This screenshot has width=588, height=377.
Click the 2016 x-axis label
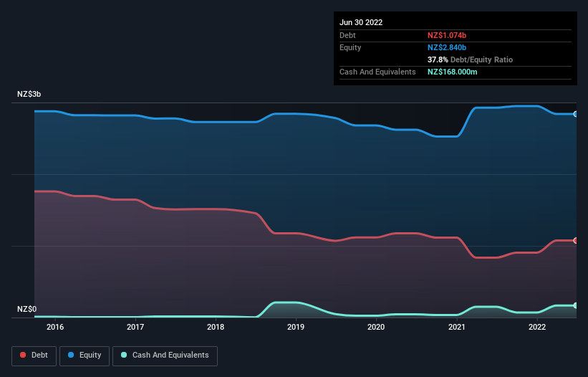tap(55, 327)
